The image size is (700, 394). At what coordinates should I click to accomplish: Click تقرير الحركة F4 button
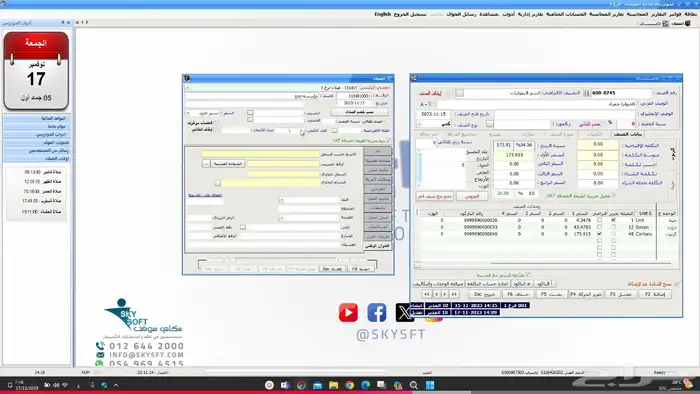click(587, 294)
